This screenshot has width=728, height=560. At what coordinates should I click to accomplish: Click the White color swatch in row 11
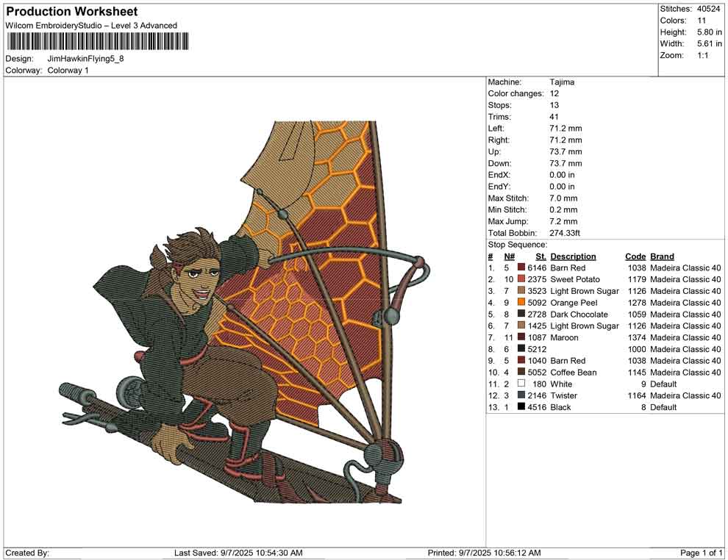[521, 384]
